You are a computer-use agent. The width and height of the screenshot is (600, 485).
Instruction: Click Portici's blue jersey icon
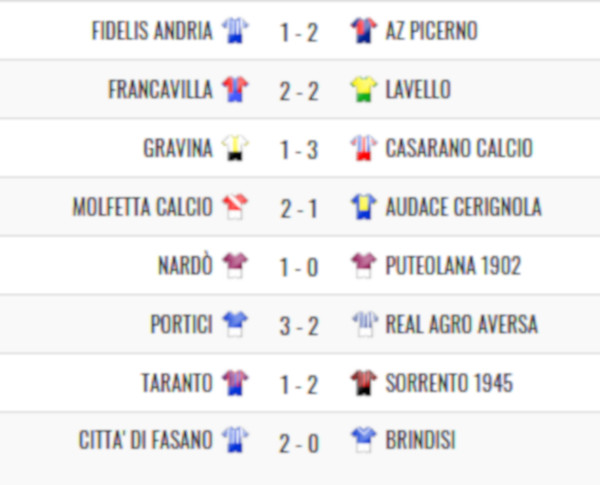click(235, 324)
